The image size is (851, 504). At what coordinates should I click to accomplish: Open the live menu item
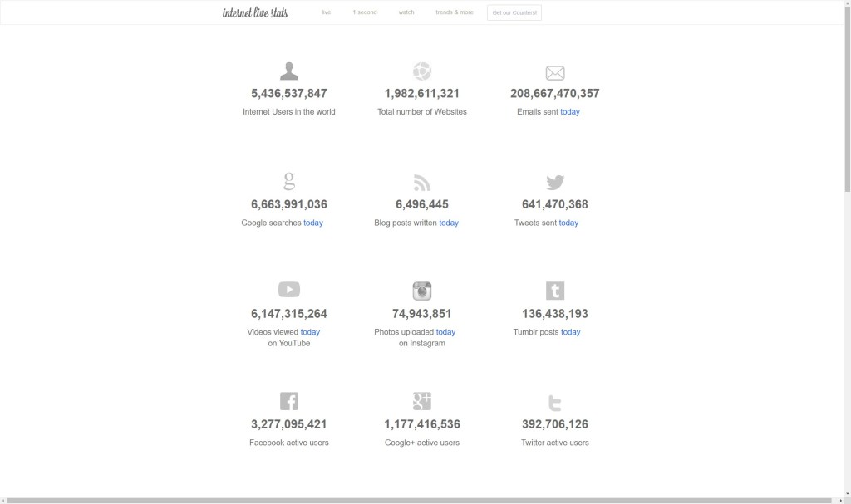pyautogui.click(x=326, y=12)
